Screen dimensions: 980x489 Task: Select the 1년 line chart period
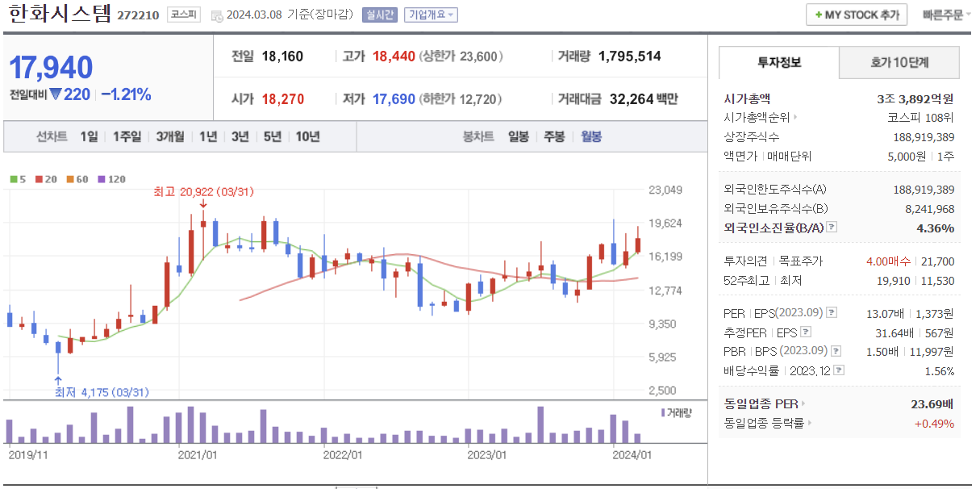tap(208, 136)
